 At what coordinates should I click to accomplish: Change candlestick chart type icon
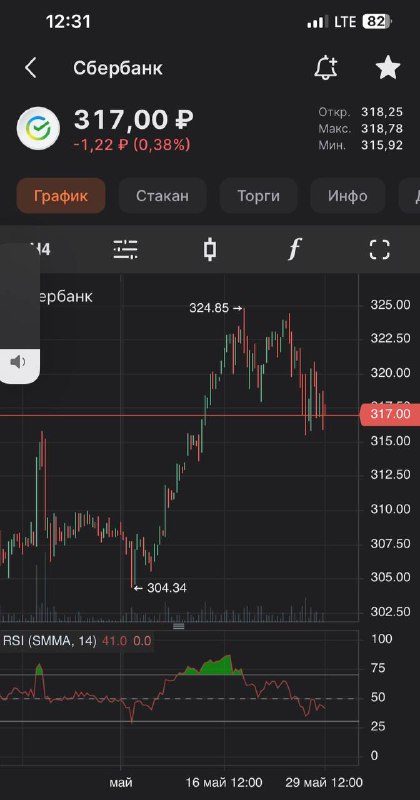point(210,250)
